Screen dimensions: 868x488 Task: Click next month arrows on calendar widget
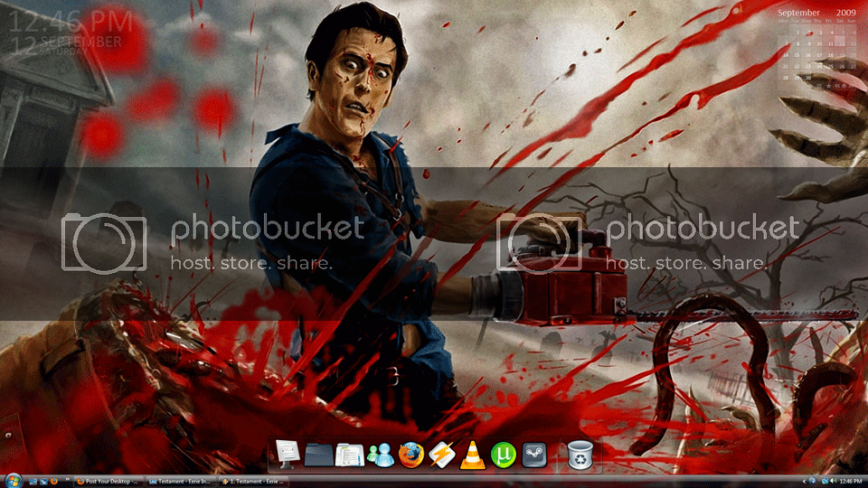click(852, 86)
